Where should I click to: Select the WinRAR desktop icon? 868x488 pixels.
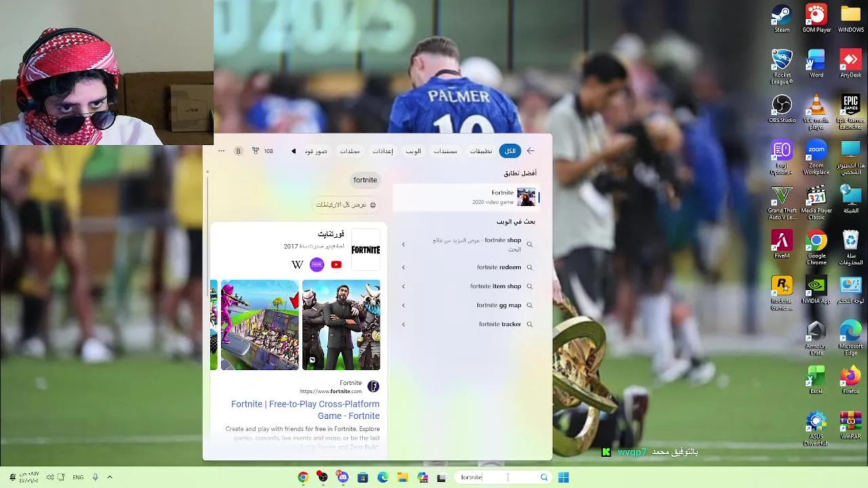click(850, 426)
